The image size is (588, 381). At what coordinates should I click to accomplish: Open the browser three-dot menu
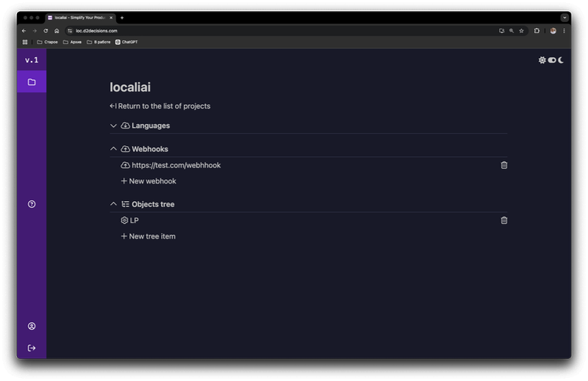click(x=564, y=31)
